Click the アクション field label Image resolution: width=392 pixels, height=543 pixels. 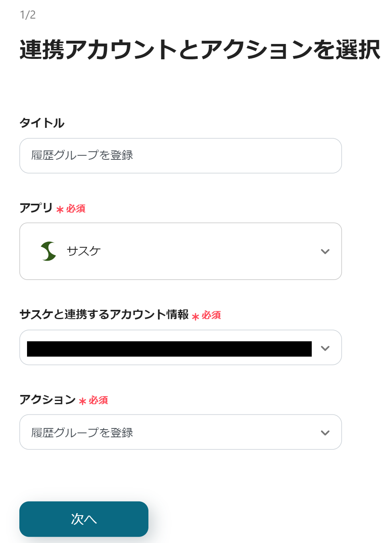point(48,399)
